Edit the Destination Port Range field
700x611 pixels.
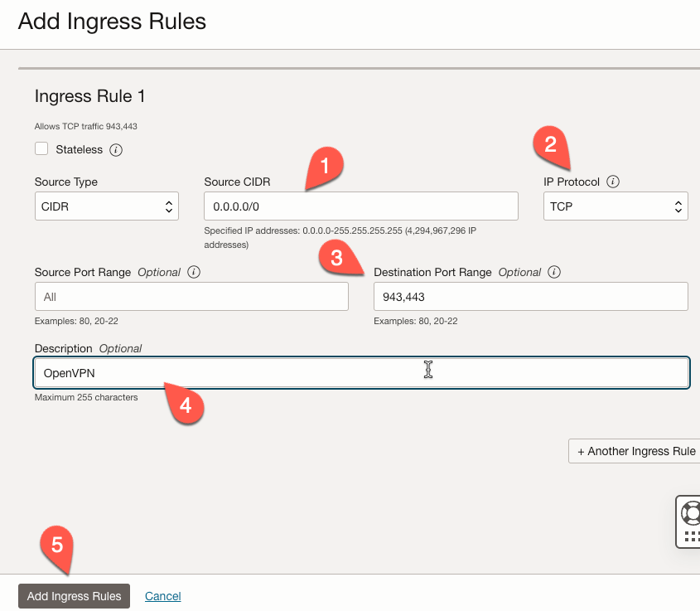coord(531,297)
